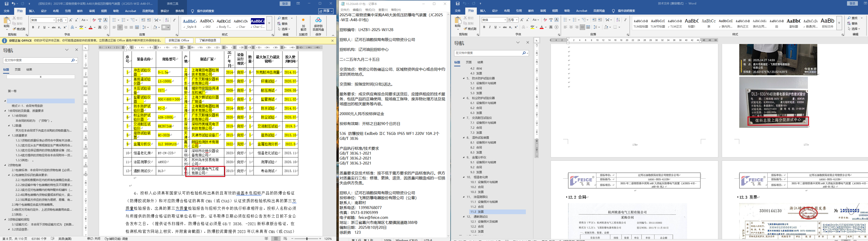The width and height of the screenshot is (868, 241).
Task: Shrink font size with the shrink-font icon in 招标文件
Action: [x=76, y=20]
